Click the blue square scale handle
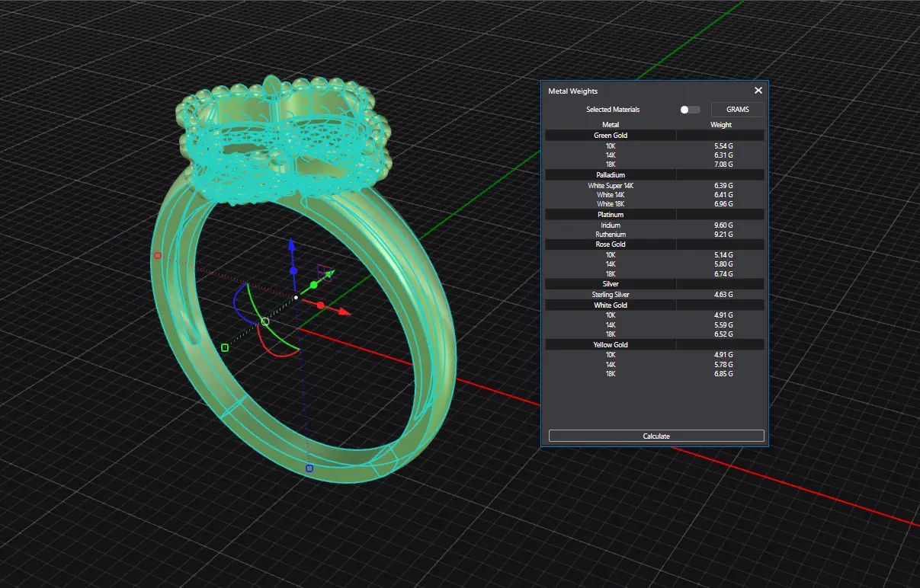This screenshot has height=588, width=920. coord(309,468)
